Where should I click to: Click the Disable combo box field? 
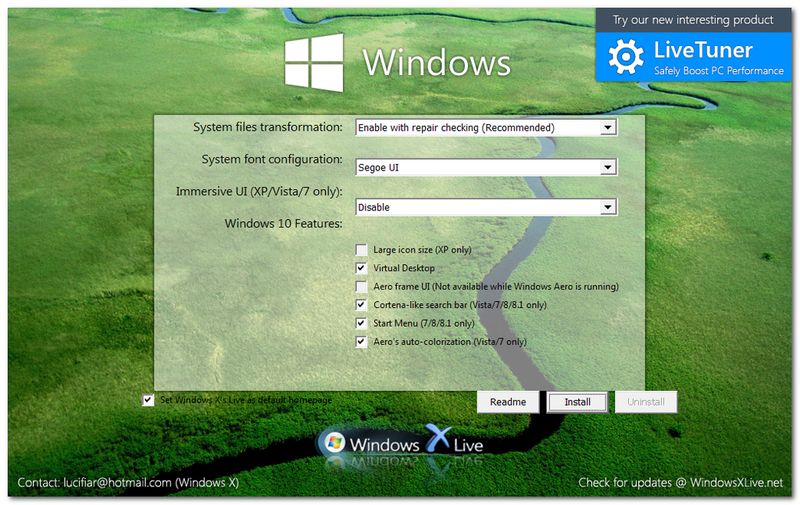486,207
